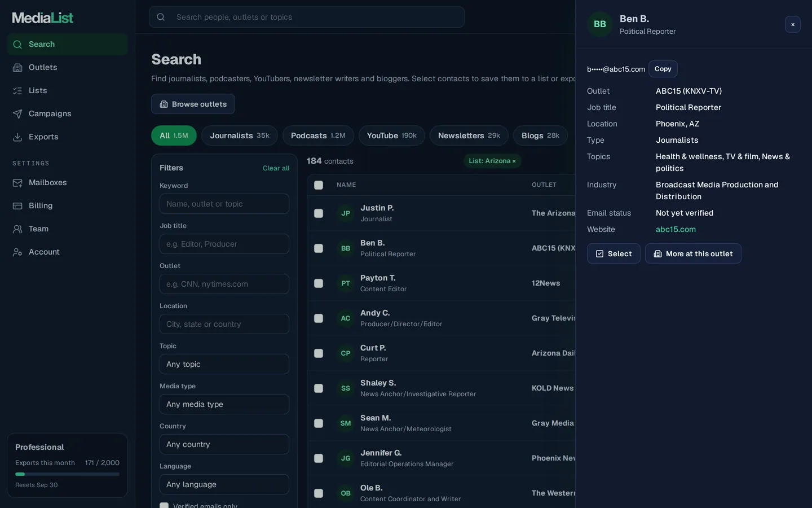The height and width of the screenshot is (508, 812).
Task: Open the Any country dropdown
Action: [x=224, y=444]
